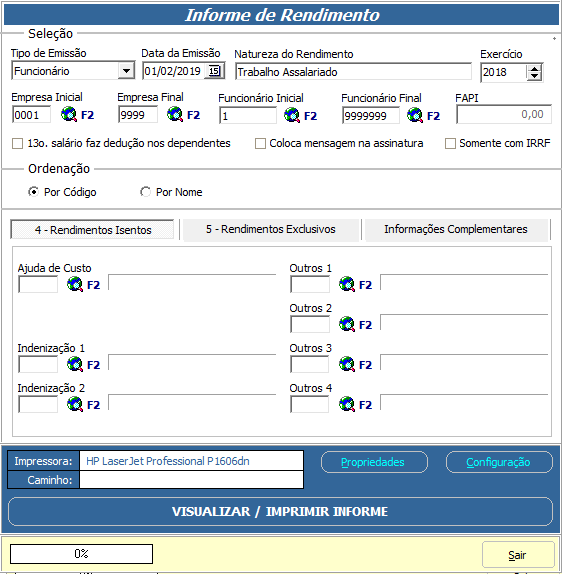Click the Natureza do Rendimento field

353,72
